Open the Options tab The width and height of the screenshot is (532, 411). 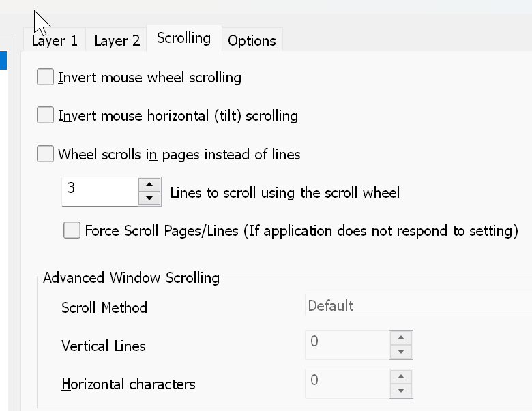[252, 40]
